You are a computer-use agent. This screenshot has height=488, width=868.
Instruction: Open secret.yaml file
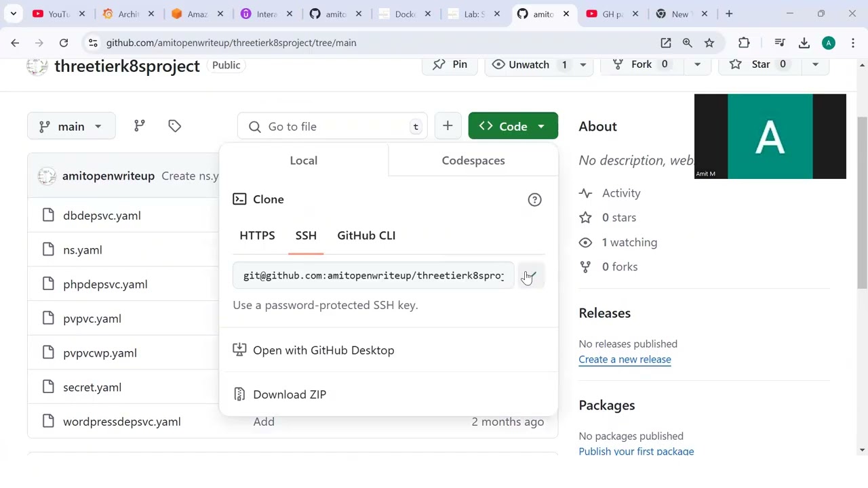(x=92, y=388)
